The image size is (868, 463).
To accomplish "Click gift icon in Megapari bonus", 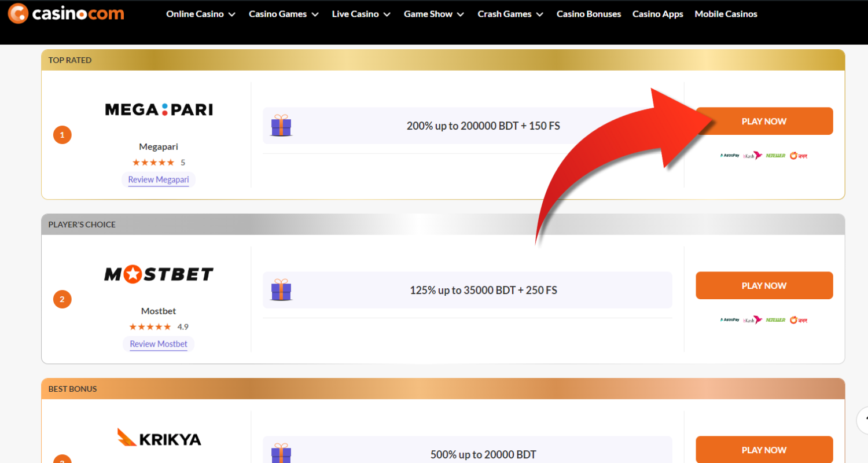I will pyautogui.click(x=281, y=125).
